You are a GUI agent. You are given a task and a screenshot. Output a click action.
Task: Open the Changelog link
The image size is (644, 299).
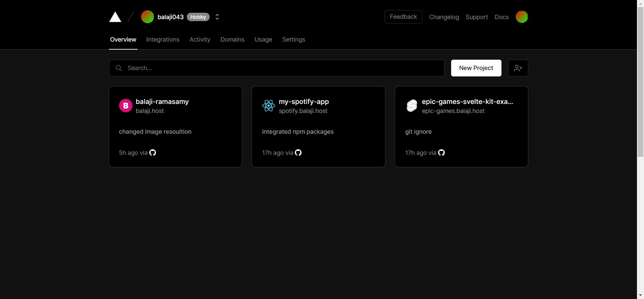coord(444,17)
